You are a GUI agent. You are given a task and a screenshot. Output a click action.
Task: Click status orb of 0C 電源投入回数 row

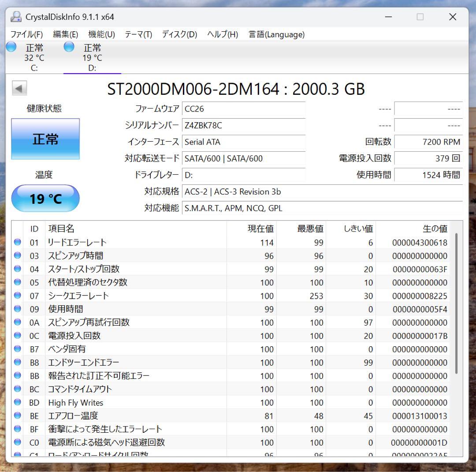pyautogui.click(x=18, y=336)
